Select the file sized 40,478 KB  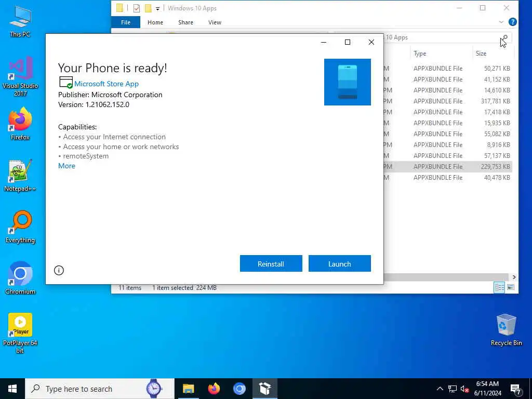pyautogui.click(x=447, y=178)
